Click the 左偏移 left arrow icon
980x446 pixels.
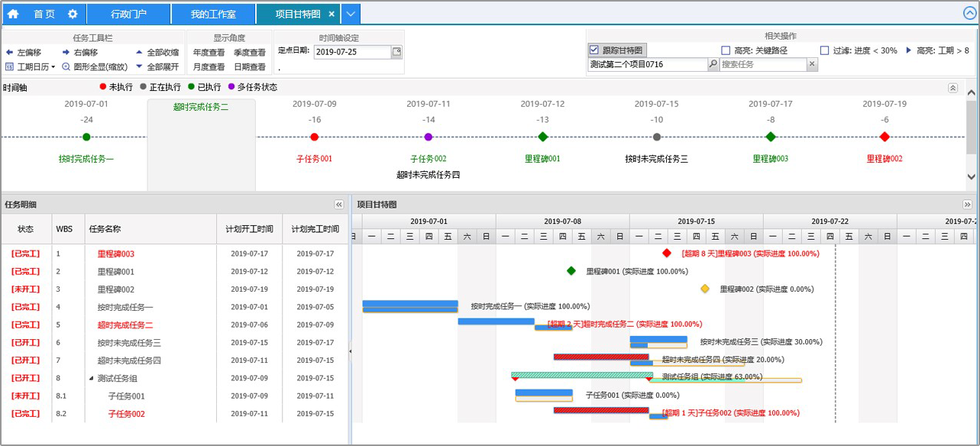pos(9,52)
